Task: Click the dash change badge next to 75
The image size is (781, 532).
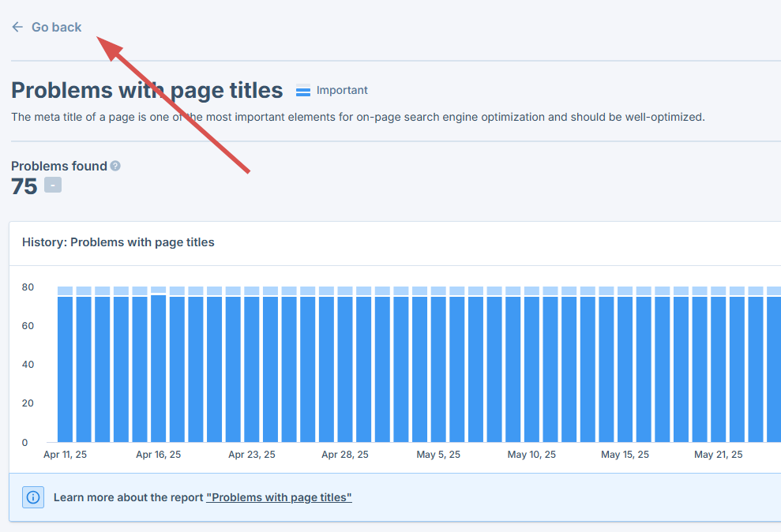Action: point(53,185)
